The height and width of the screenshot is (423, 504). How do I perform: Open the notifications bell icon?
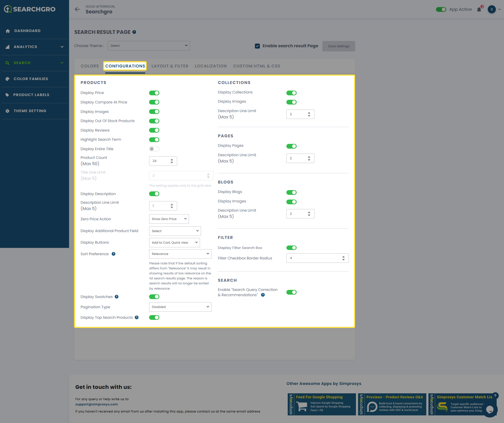point(479,10)
